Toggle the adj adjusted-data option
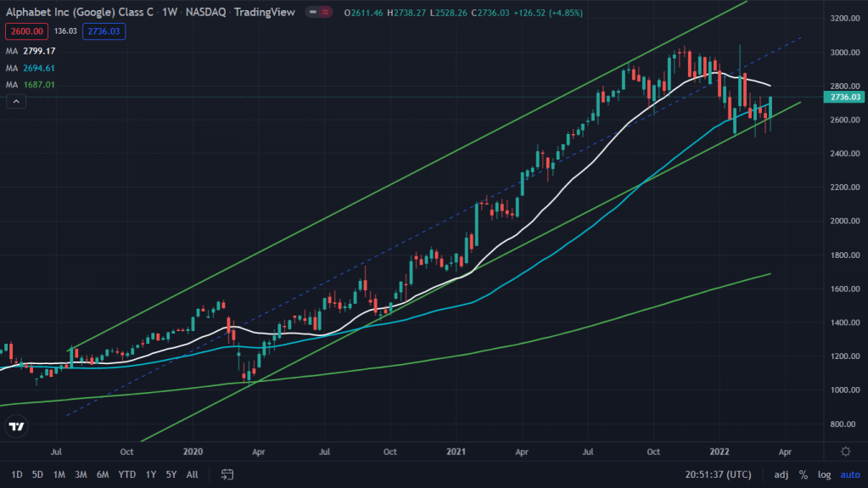Viewport: 868px width, 488px height. 781,474
